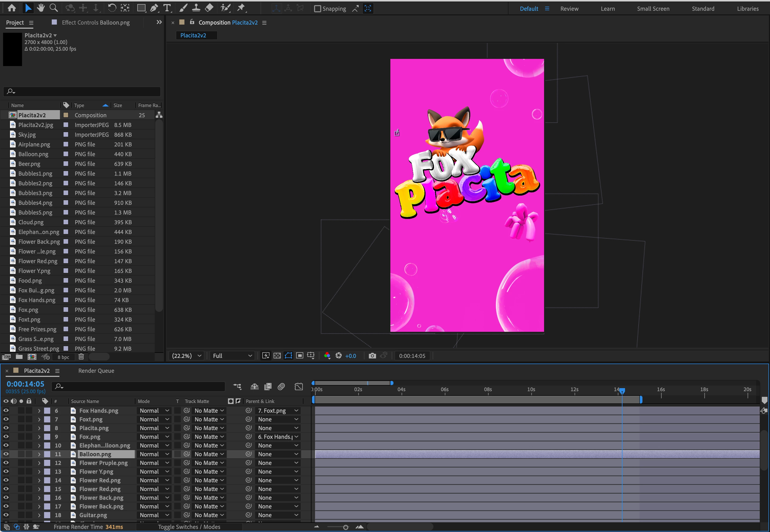Select the Zoom magnifier tool
770x532 pixels.
[x=53, y=8]
